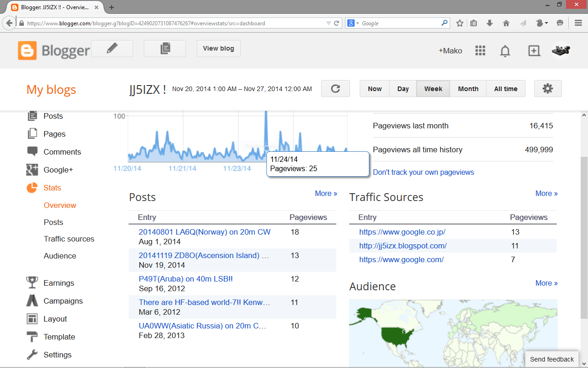Click the Campaigns AdWords icon
This screenshot has height=368, width=588.
point(32,301)
